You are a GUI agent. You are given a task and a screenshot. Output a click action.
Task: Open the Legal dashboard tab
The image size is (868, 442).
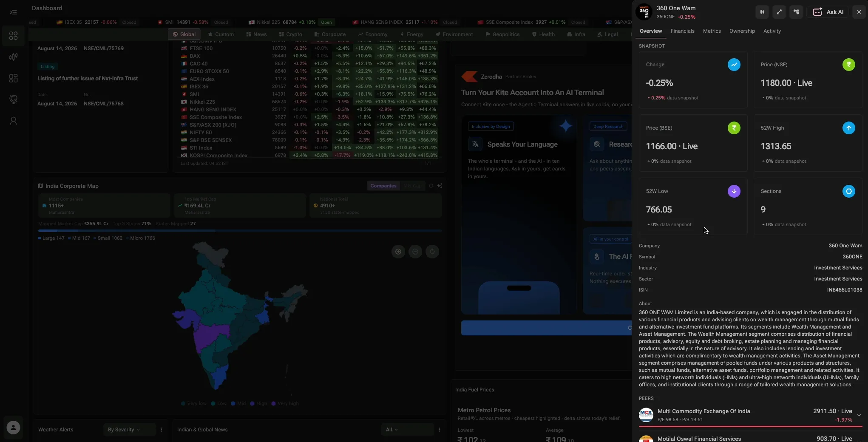[x=607, y=34]
